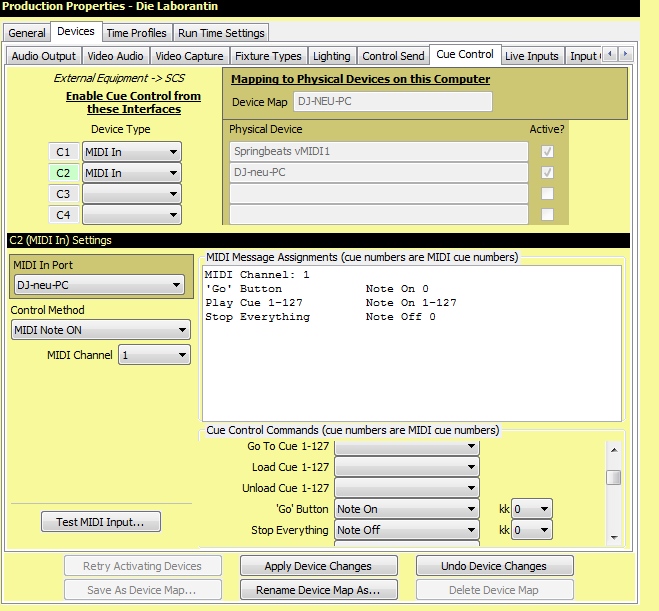
Task: Switch to the Lighting tab
Action: click(331, 56)
